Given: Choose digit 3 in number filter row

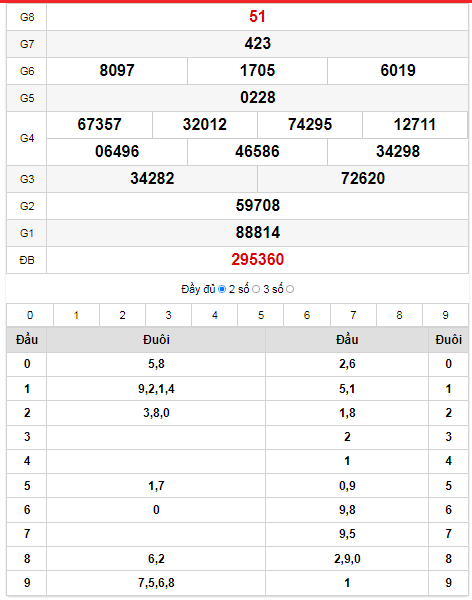Looking at the screenshot, I should [168, 315].
